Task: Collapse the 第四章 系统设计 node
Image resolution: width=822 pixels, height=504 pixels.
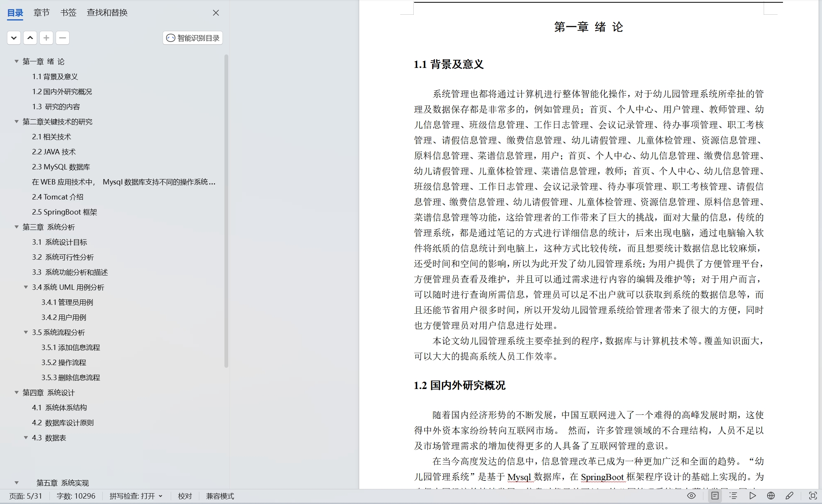Action: [x=17, y=392]
